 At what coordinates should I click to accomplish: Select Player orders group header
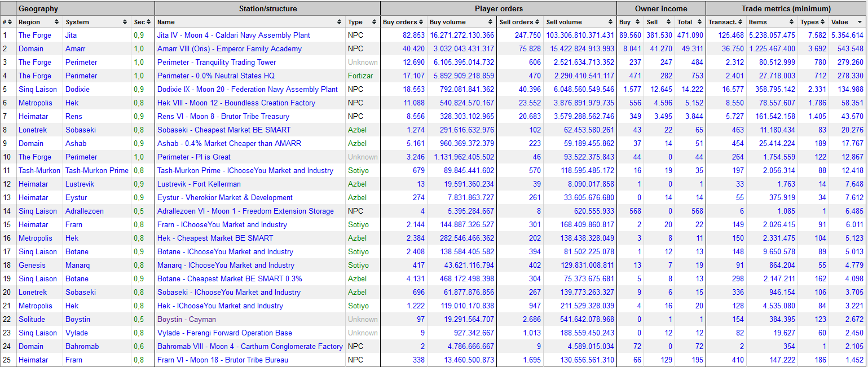pos(499,8)
